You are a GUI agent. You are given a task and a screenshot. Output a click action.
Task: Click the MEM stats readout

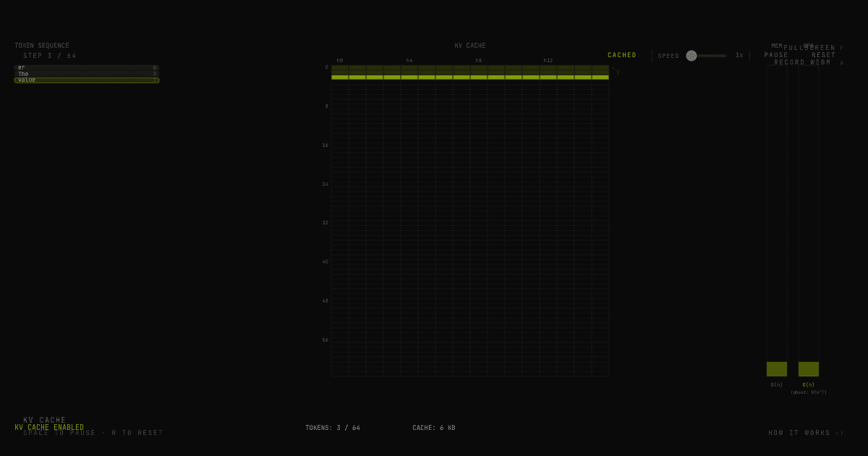click(x=778, y=45)
